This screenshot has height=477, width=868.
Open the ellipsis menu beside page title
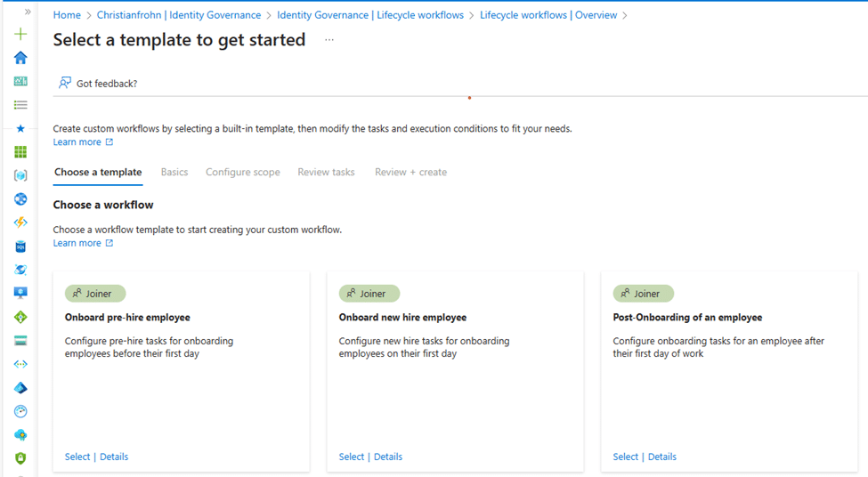coord(329,40)
